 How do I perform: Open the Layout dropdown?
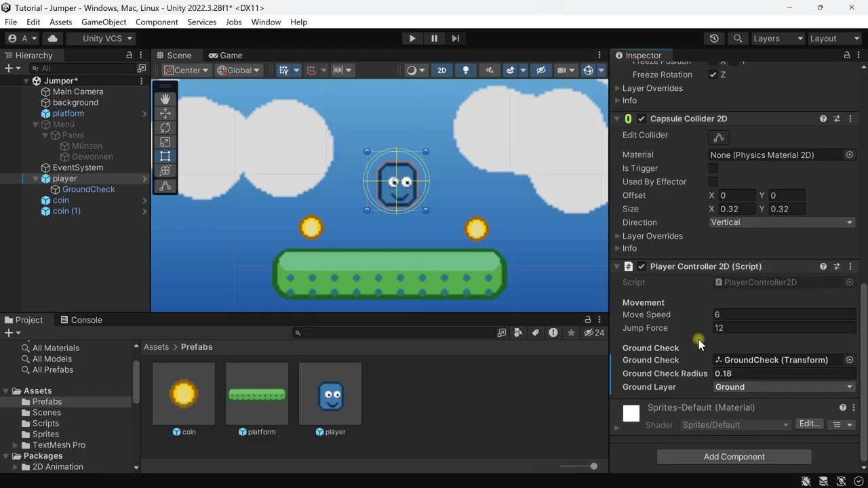[x=834, y=39]
